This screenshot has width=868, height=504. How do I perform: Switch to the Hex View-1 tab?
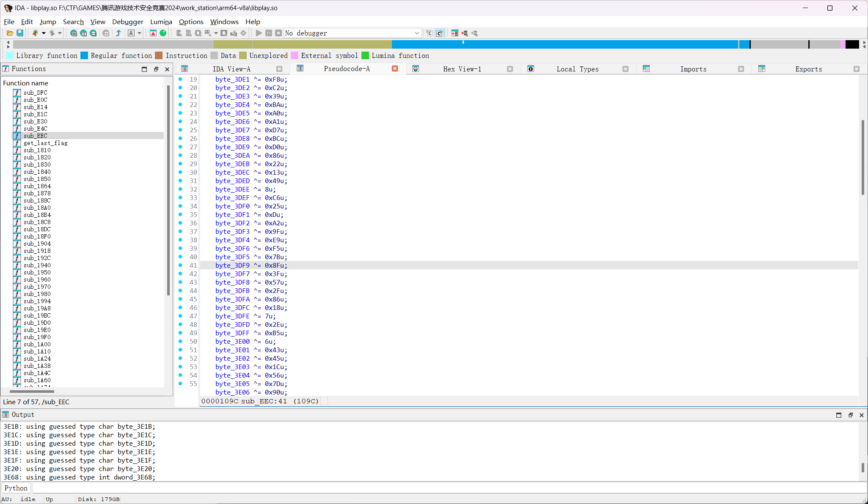click(x=462, y=69)
